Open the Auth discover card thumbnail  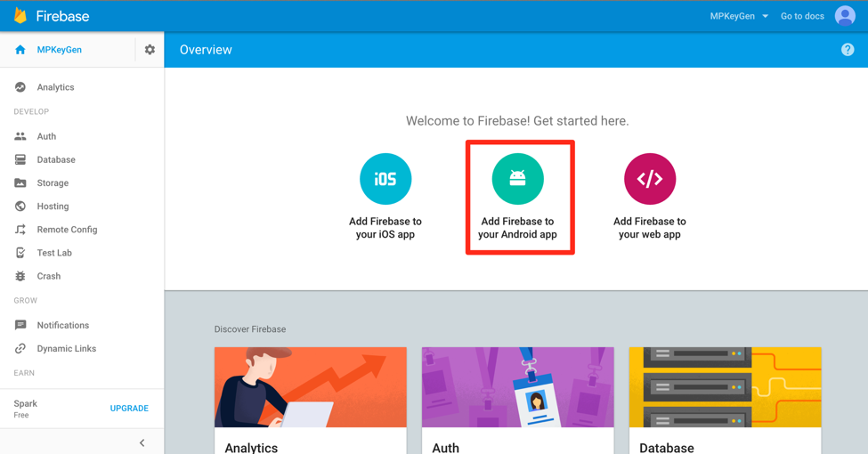[517, 387]
